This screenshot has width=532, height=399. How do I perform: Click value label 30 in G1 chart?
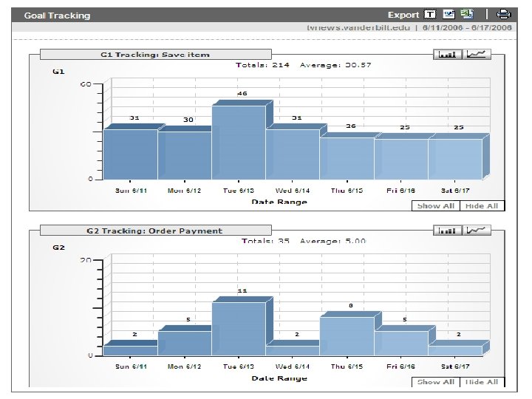188,120
